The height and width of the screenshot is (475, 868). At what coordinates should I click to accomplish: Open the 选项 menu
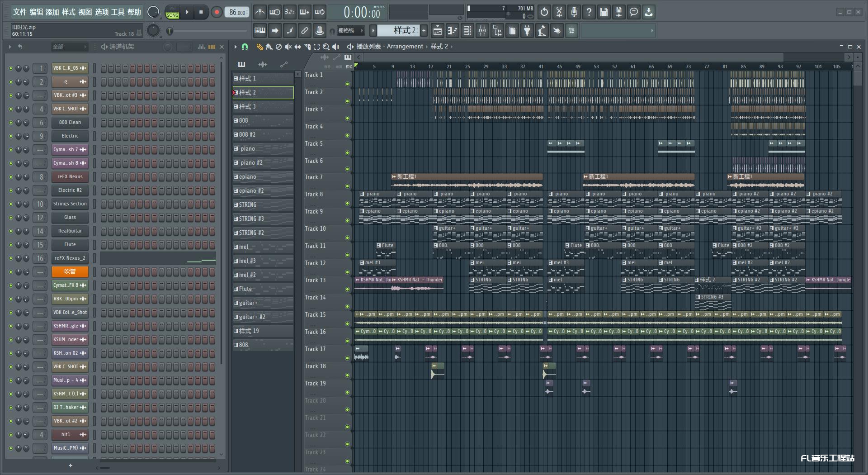point(102,12)
